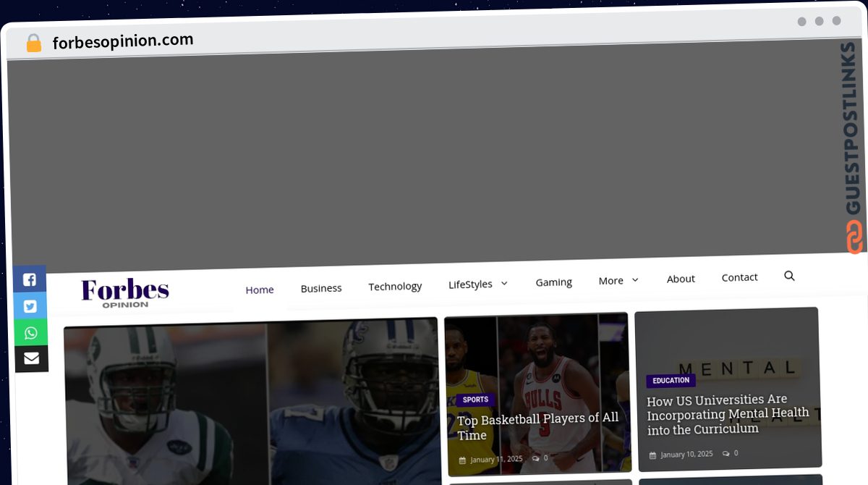Open the search magnifier icon

click(x=789, y=276)
